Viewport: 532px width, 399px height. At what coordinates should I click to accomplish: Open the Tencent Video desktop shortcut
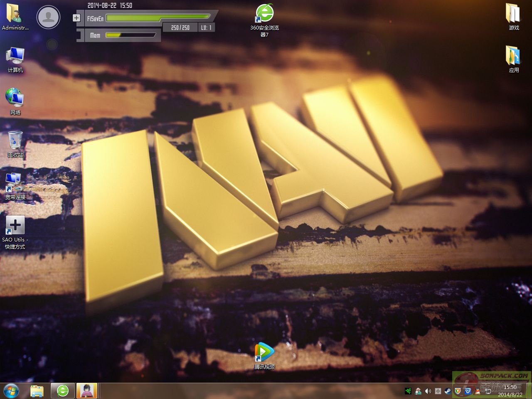click(264, 352)
